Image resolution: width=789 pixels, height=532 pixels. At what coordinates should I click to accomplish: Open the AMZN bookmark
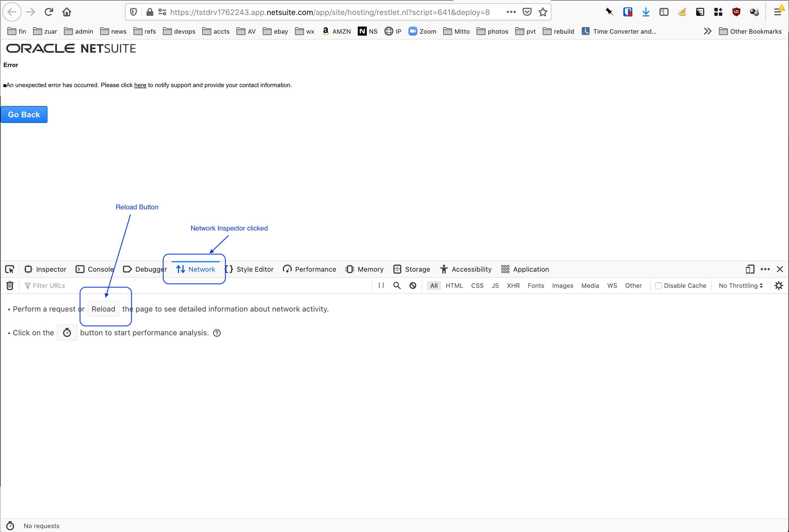point(336,31)
